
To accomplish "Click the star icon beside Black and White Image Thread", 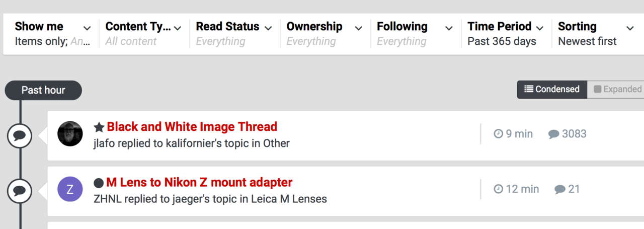I will tap(99, 127).
